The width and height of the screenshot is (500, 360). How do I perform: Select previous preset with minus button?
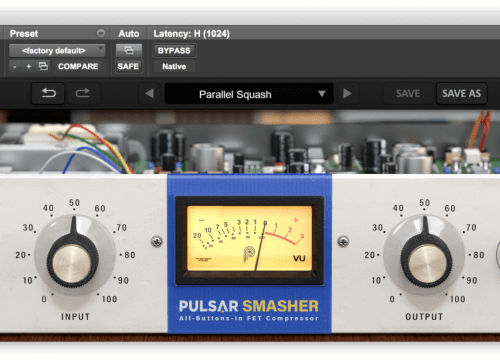point(15,66)
